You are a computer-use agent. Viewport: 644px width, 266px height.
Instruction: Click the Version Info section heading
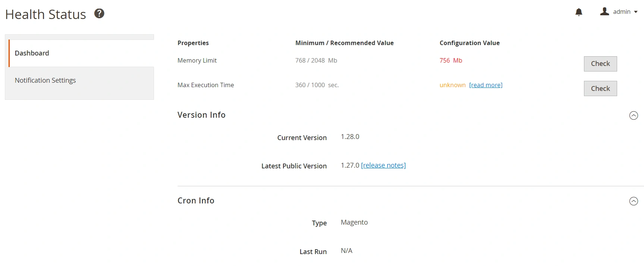point(201,115)
